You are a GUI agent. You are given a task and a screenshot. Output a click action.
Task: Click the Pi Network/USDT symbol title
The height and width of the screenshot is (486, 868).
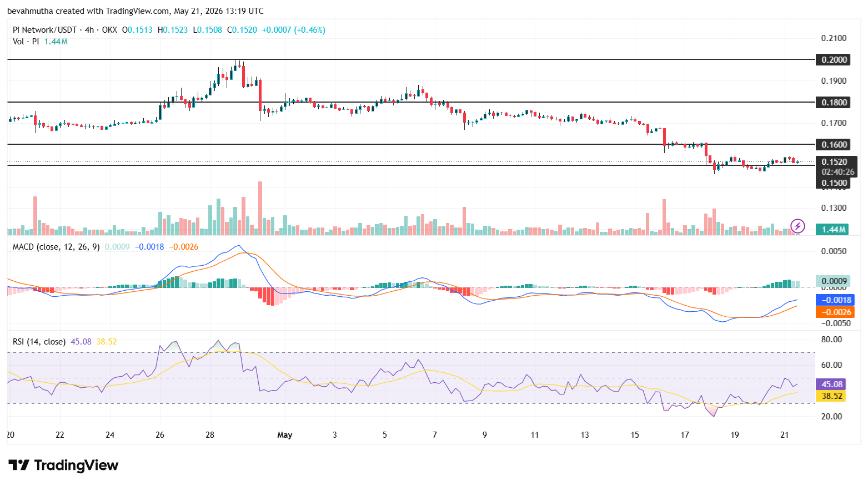tap(44, 30)
